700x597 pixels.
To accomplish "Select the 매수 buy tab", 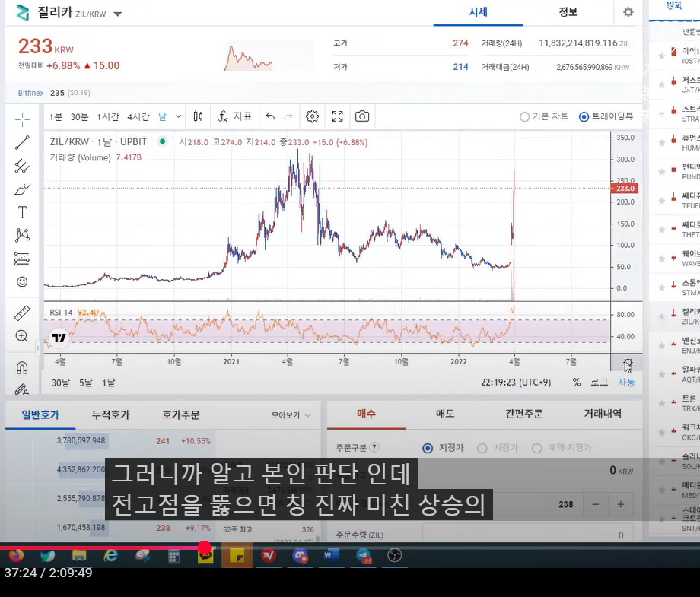I will coord(366,414).
